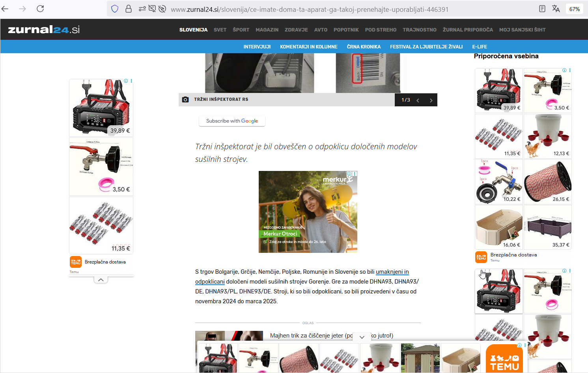
Task: Collapse bottom banner ad with down chevron
Action: point(362,337)
